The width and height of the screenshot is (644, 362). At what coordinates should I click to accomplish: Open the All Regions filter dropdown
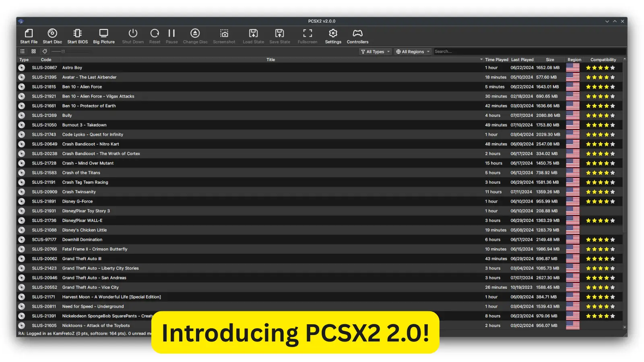pyautogui.click(x=413, y=51)
